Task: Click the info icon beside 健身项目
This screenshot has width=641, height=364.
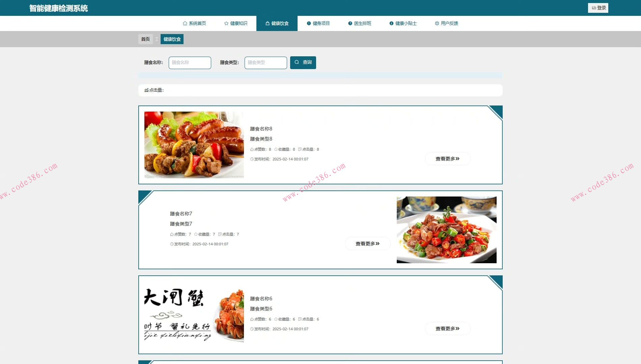Action: point(309,23)
